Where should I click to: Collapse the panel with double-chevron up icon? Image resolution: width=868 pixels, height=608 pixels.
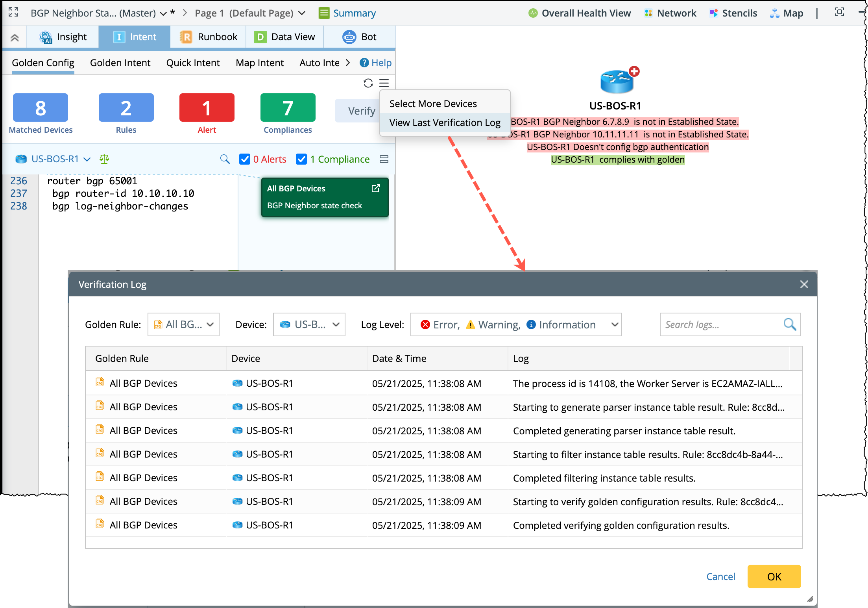pos(15,38)
